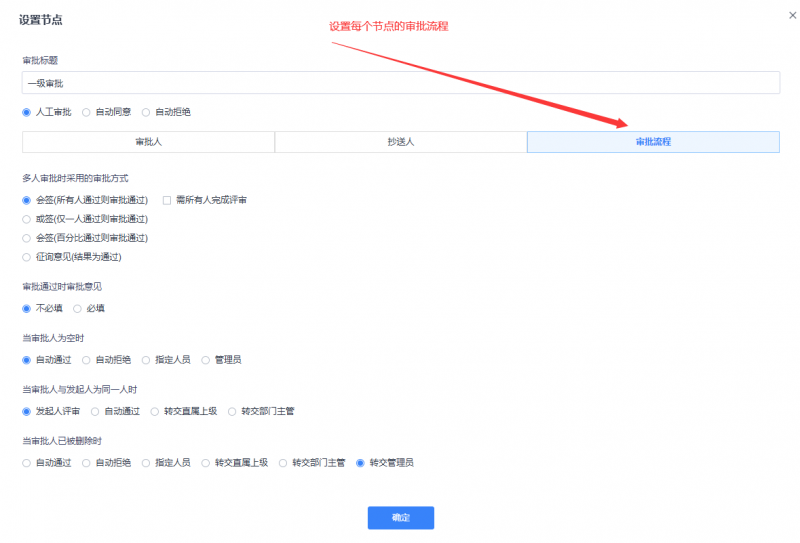The image size is (800, 543).
Task: Enable the 需所有人完成评审 checkbox
Action: point(167,200)
